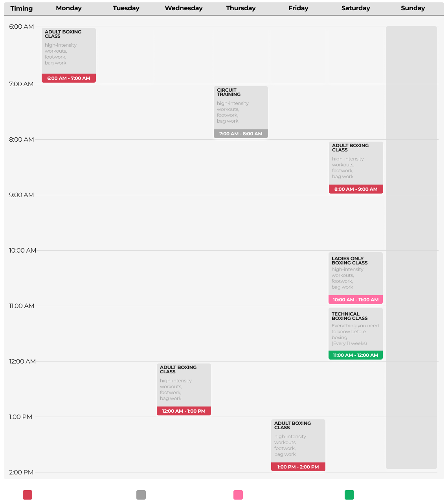Viewport: 448px width, 500px height.
Task: Select Saturday's Ladies Only Boxing Class
Action: click(356, 278)
